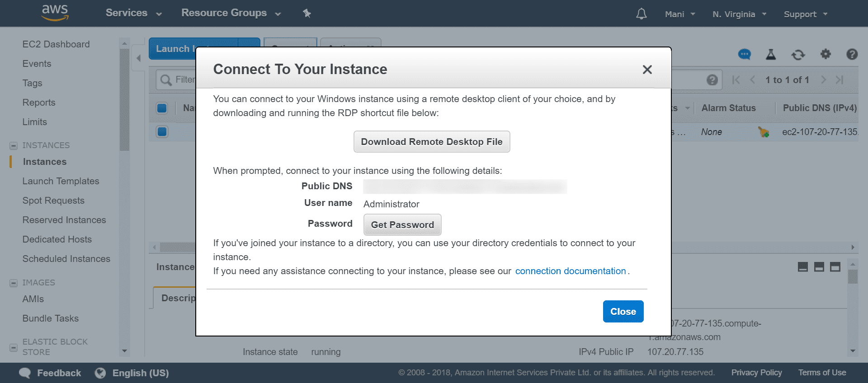
Task: Open the chat feedback bubble icon
Action: pyautogui.click(x=744, y=55)
